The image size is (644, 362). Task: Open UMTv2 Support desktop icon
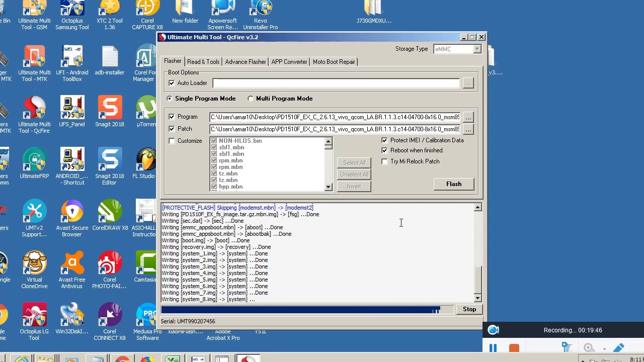point(34,219)
